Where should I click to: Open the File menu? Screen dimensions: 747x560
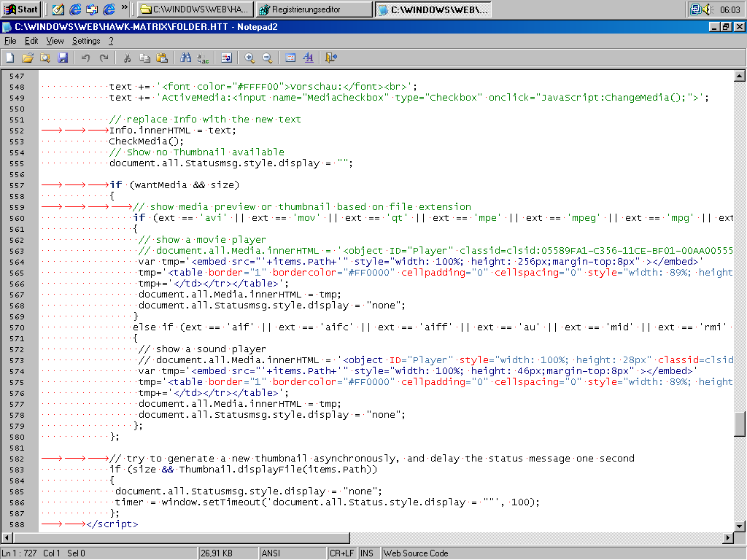10,41
